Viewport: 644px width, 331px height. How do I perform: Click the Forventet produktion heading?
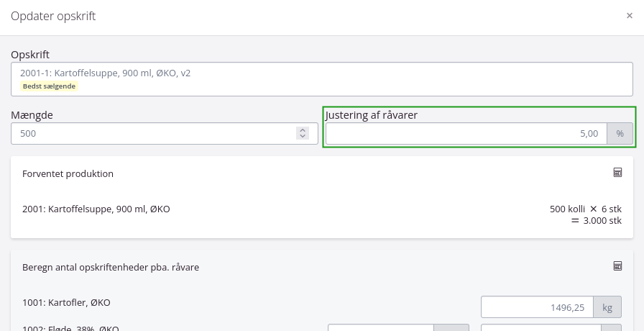pos(68,174)
